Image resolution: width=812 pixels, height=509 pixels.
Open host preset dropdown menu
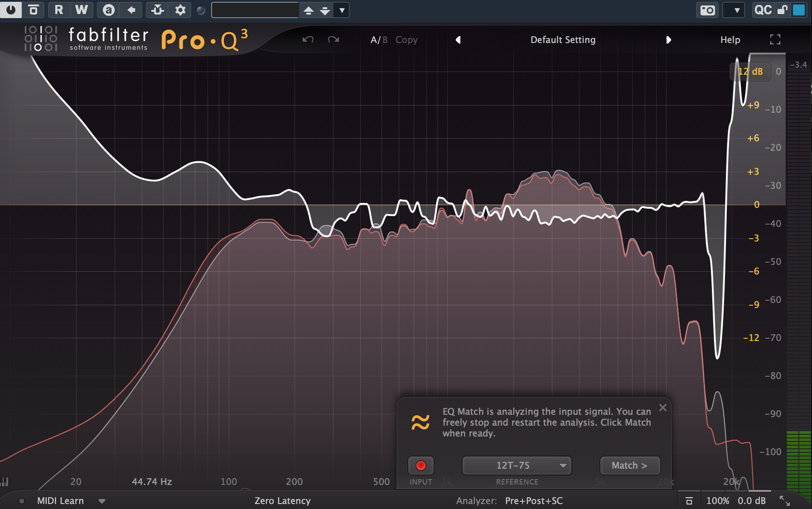click(342, 10)
